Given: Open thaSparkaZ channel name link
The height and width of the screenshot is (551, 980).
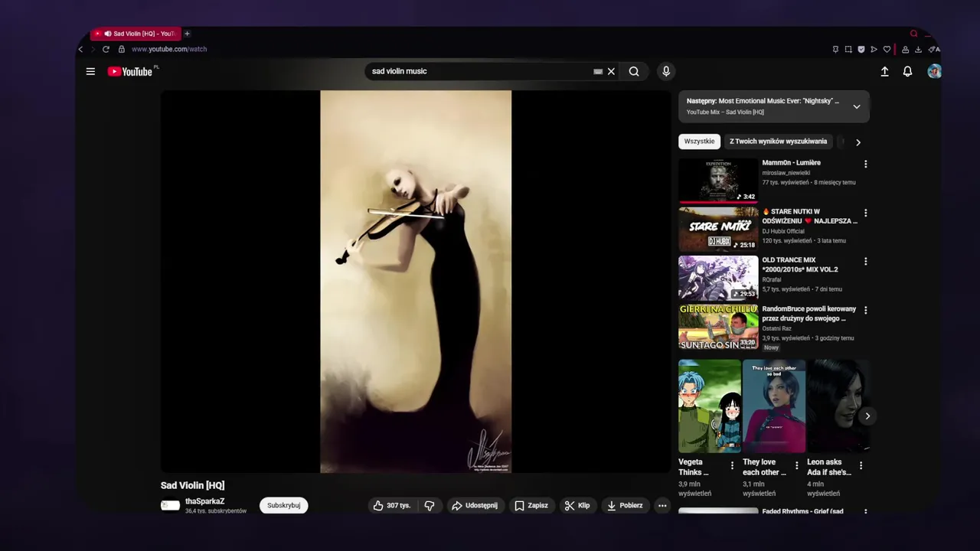Looking at the screenshot, I should tap(204, 501).
